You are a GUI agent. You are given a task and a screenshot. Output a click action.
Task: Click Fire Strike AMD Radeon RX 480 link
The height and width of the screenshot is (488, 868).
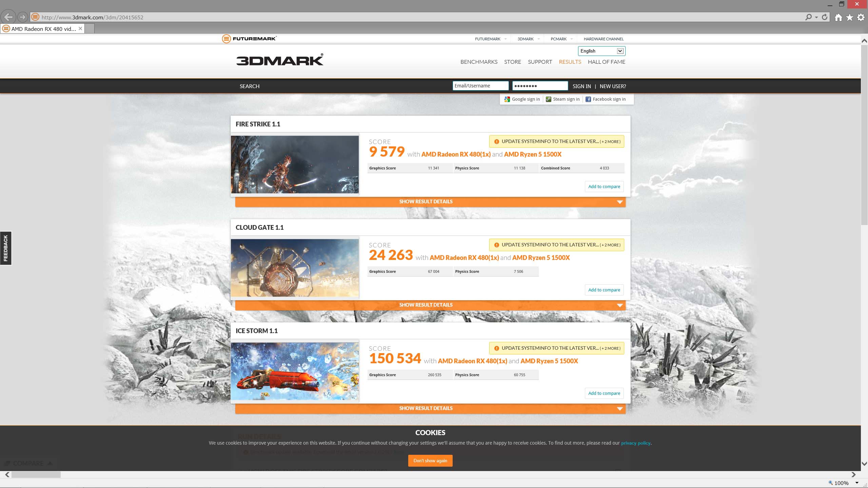pyautogui.click(x=456, y=155)
